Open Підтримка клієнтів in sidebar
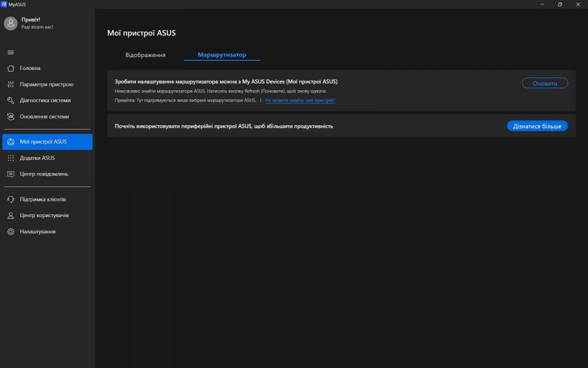The height and width of the screenshot is (368, 588). [x=47, y=199]
